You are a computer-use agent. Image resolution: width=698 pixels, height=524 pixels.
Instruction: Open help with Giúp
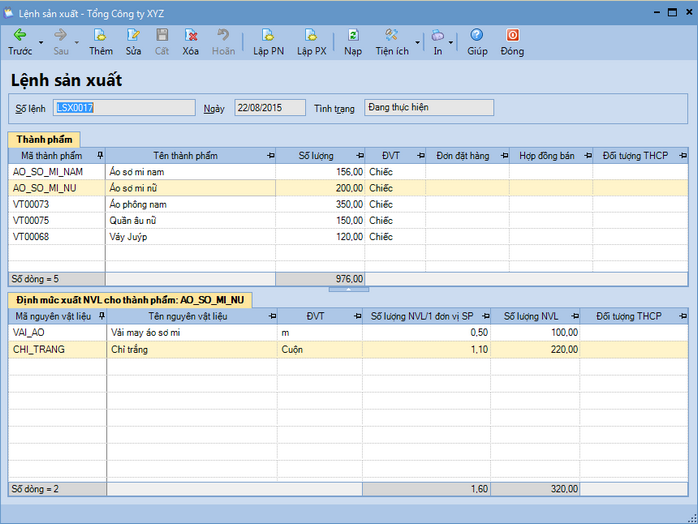coord(477,42)
